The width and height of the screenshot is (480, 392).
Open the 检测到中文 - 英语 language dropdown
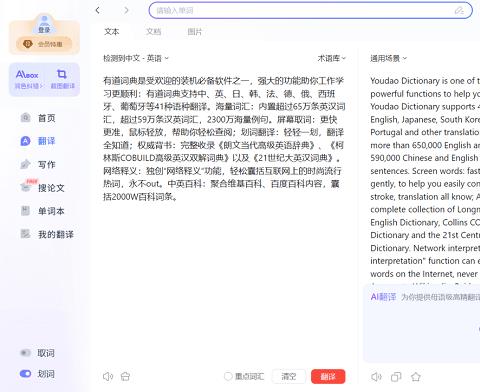[136, 58]
